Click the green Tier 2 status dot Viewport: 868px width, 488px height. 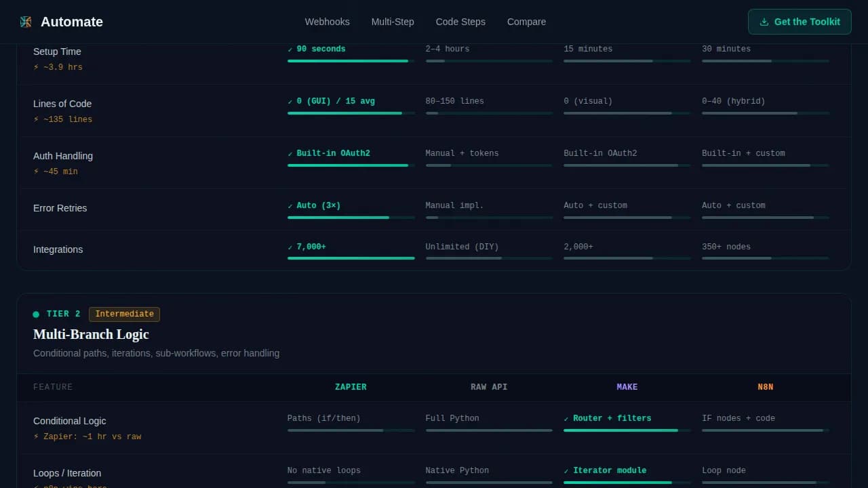point(36,314)
